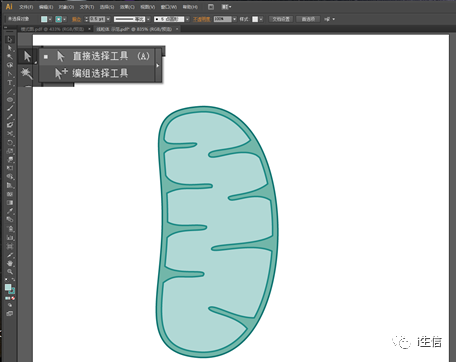Click the large Magic Wand tool icon
This screenshot has width=456, height=362.
(26, 73)
